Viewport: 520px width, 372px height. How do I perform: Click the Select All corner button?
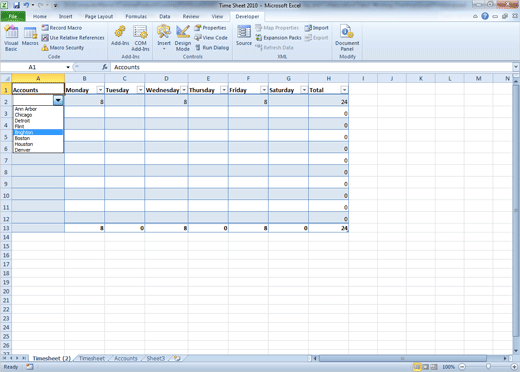(x=6, y=78)
